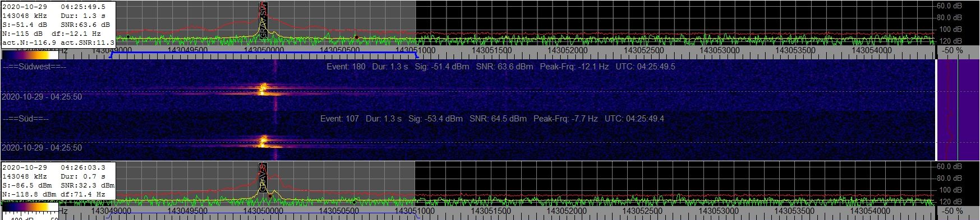Click 'SNR:32.3 dBm' in lower info box
The width and height of the screenshot is (980, 220).
tap(88, 185)
